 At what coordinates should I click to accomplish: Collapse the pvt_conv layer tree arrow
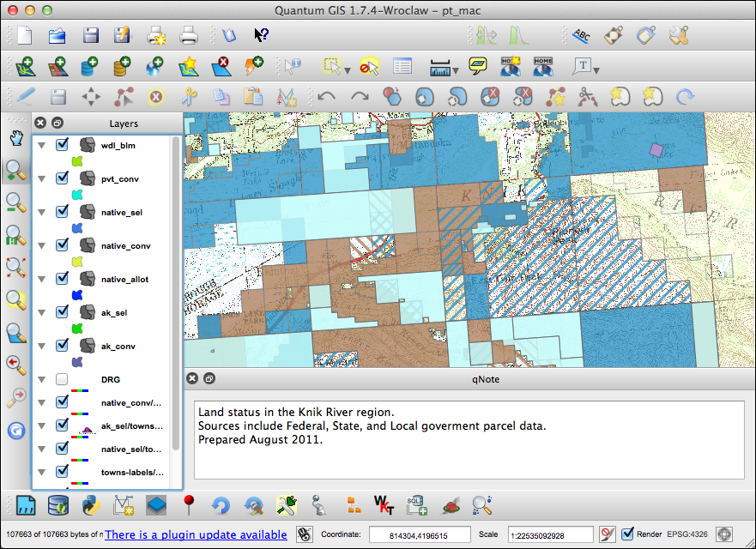tap(42, 178)
